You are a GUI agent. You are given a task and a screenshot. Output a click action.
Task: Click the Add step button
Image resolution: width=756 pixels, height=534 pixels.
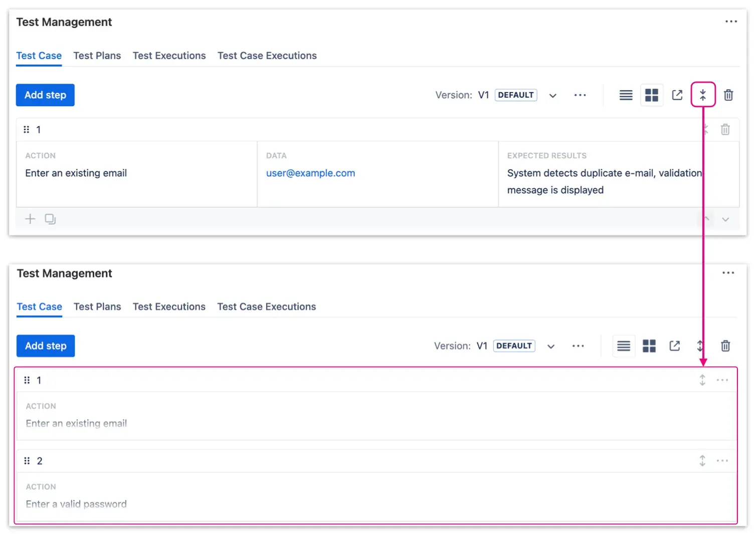(x=45, y=95)
